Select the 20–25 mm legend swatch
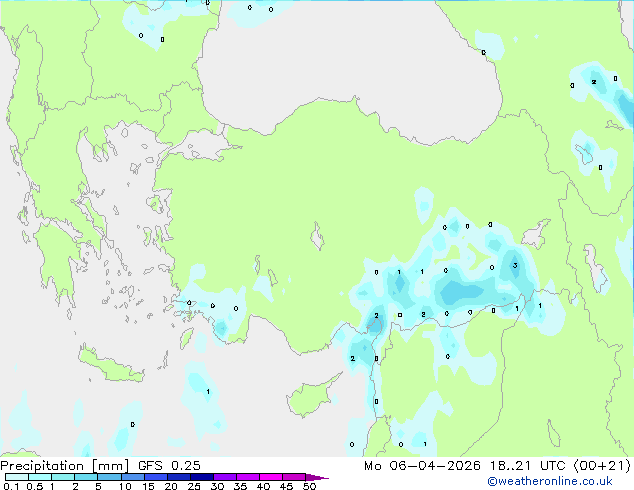 (x=178, y=477)
